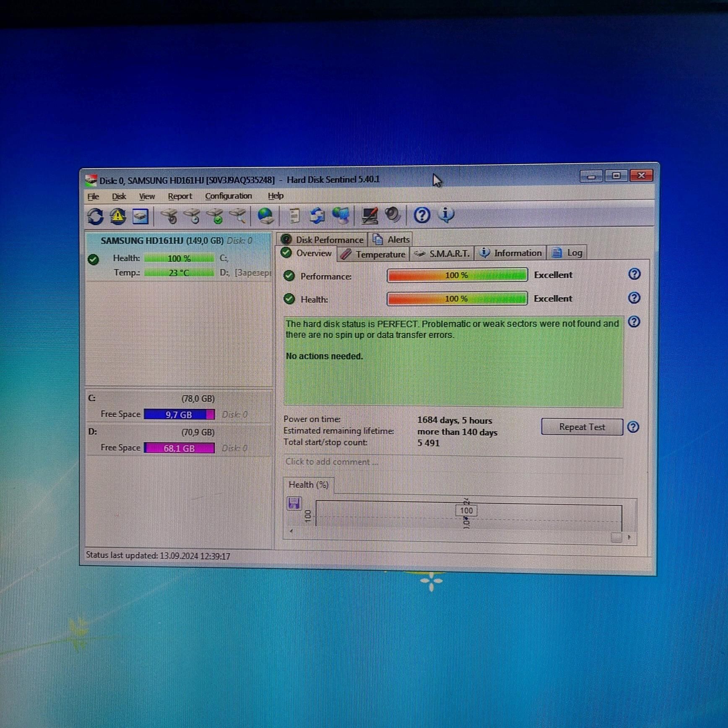Click the D: free space 68,1 GB bar

point(179,448)
